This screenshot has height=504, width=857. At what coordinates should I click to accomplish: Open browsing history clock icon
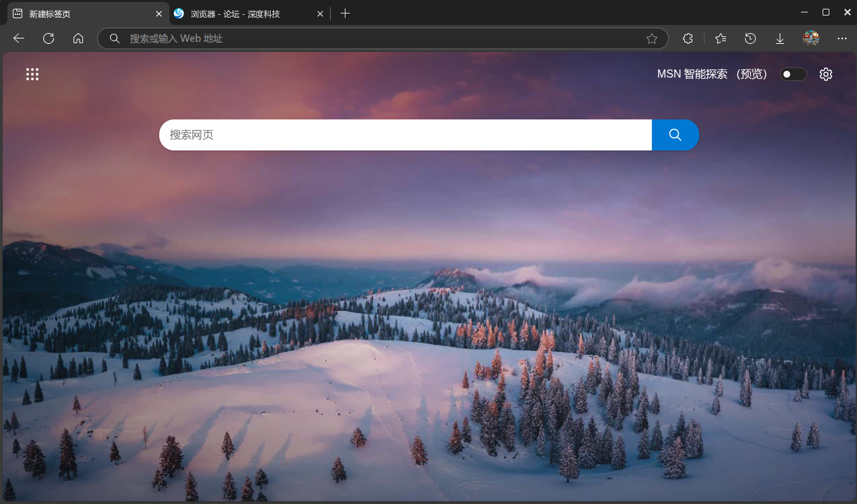click(x=750, y=38)
